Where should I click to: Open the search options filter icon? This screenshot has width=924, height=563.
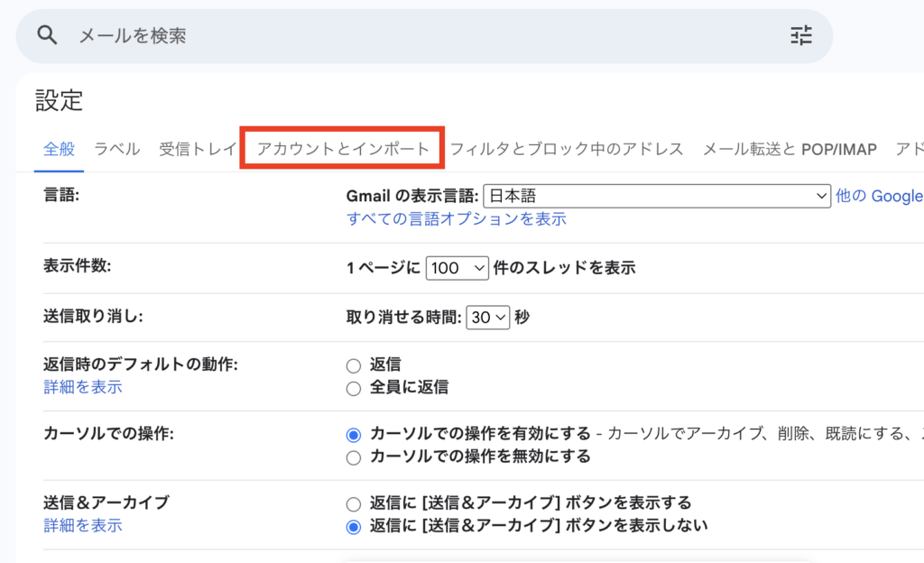point(800,35)
